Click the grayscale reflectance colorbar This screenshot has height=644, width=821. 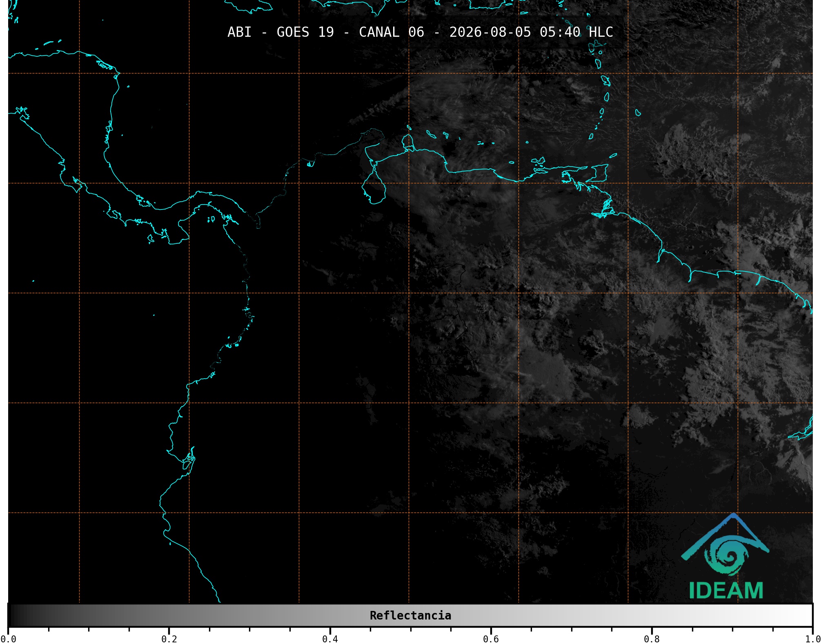tap(410, 615)
